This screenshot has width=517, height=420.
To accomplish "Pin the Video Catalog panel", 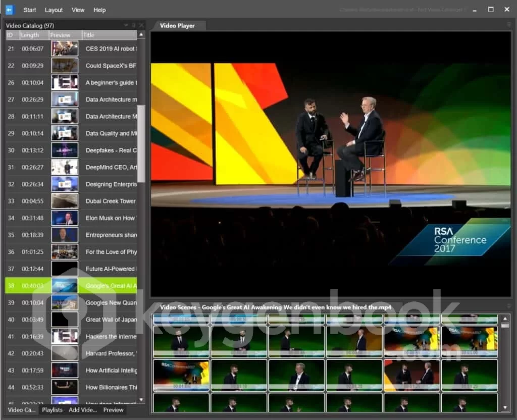I will click(134, 25).
